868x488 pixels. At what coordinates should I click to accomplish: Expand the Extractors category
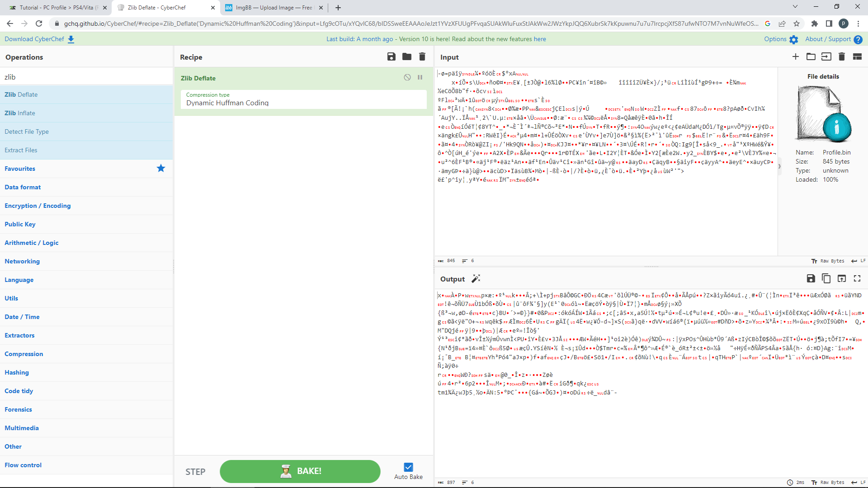click(x=86, y=335)
